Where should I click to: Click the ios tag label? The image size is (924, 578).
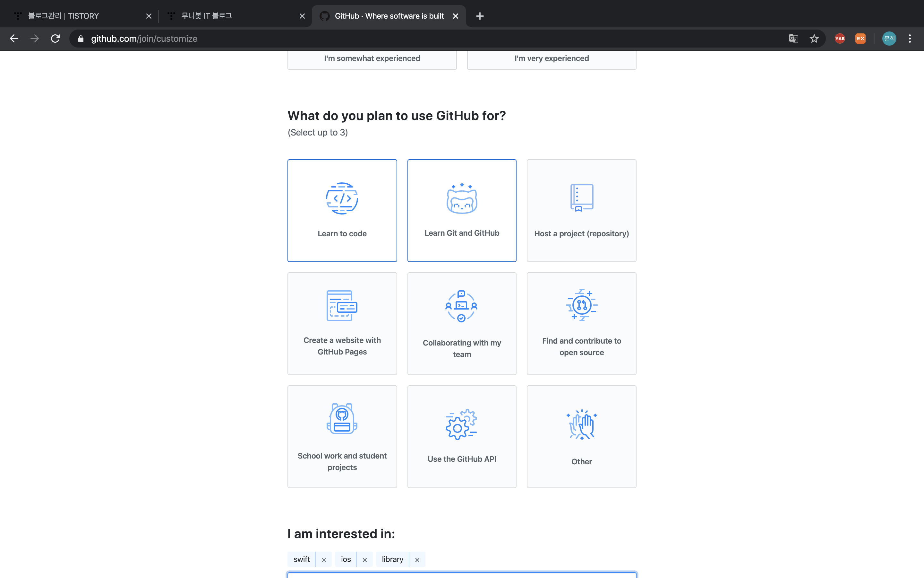point(346,559)
